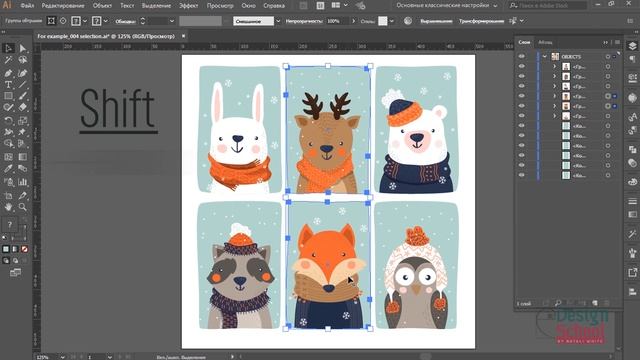Image resolution: width=640 pixels, height=360 pixels.
Task: Open the Редактирование menu
Action: coord(63,6)
